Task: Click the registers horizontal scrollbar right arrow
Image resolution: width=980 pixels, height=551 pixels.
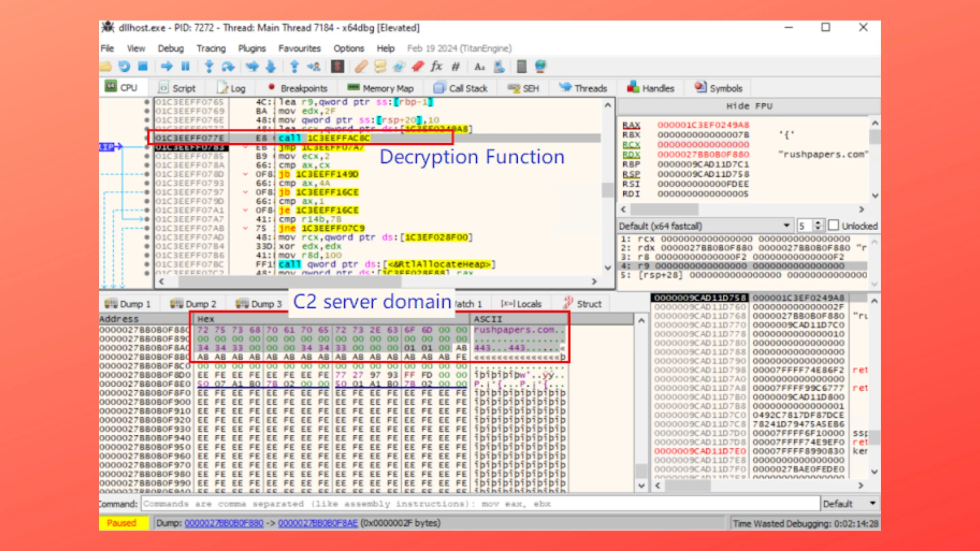Action: (862, 209)
